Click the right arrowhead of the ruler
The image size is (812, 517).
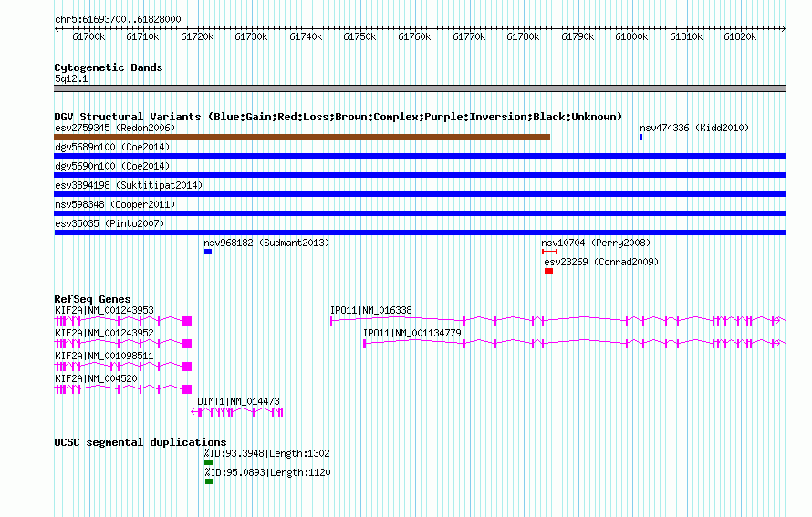tap(784, 29)
